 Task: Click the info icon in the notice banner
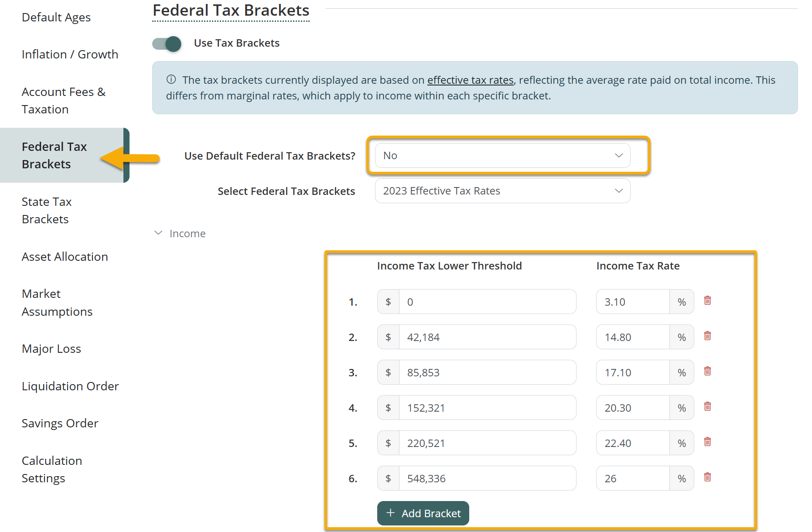171,79
